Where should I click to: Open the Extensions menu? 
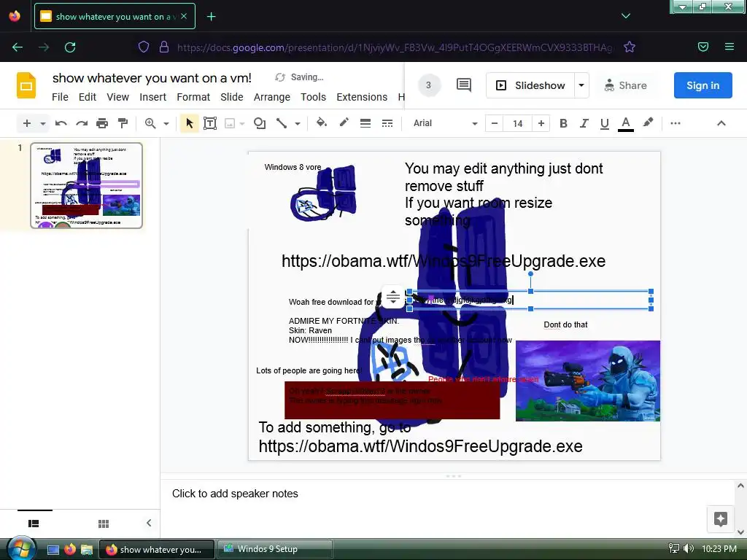[x=362, y=97]
